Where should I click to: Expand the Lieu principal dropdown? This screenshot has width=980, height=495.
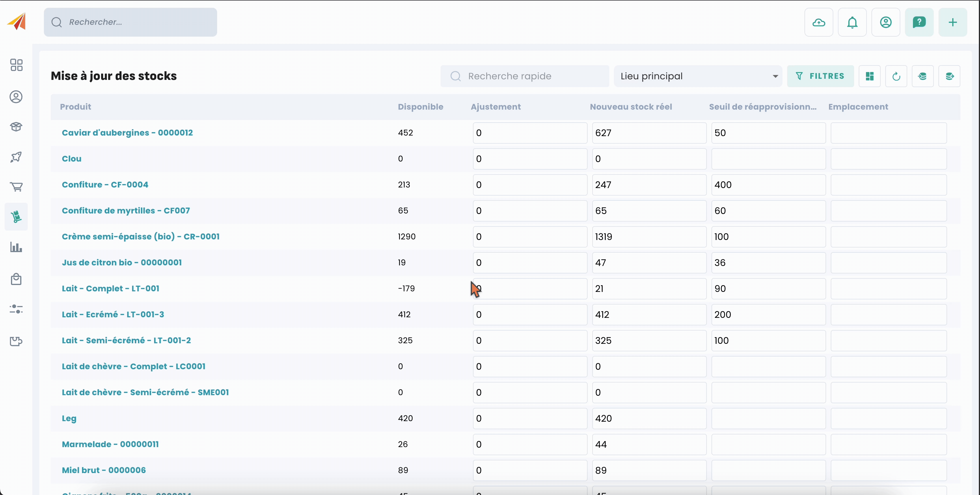[698, 76]
